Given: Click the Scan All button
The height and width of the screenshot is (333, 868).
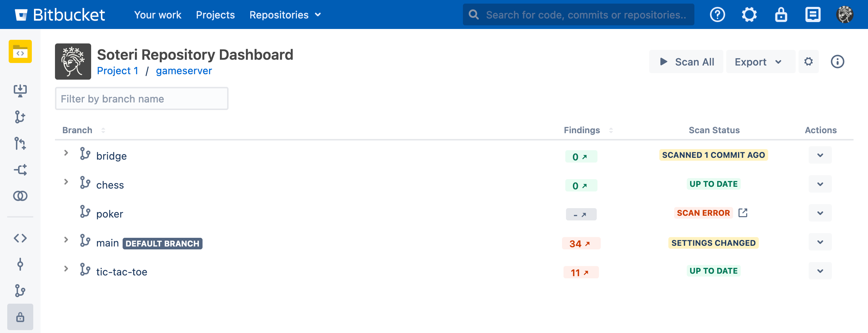Looking at the screenshot, I should pyautogui.click(x=686, y=62).
